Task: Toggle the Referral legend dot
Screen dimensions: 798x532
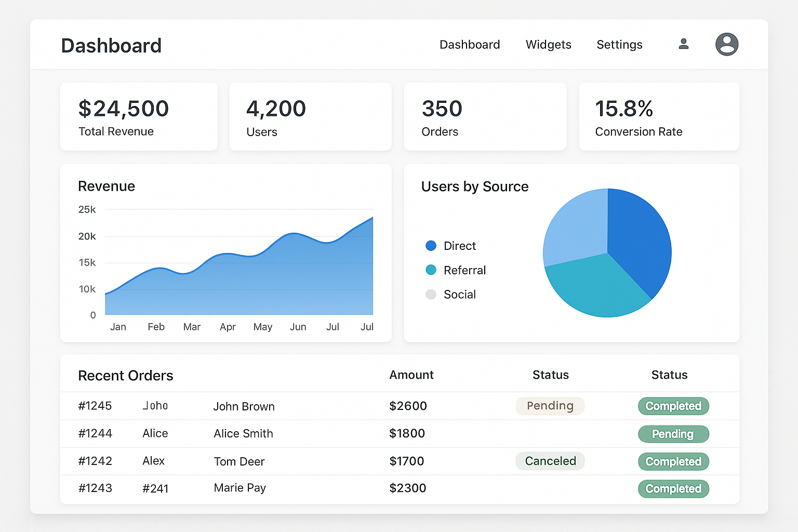Action: 431,270
